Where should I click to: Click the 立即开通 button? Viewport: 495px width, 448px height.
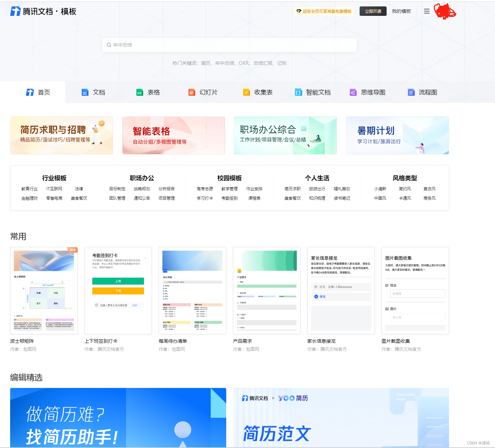[373, 11]
